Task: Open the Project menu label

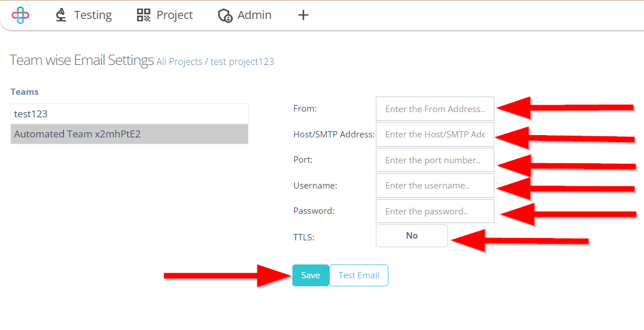Action: [174, 15]
